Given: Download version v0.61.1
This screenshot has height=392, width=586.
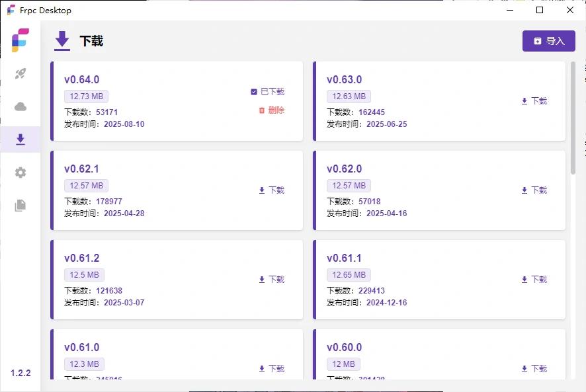Looking at the screenshot, I should point(534,280).
